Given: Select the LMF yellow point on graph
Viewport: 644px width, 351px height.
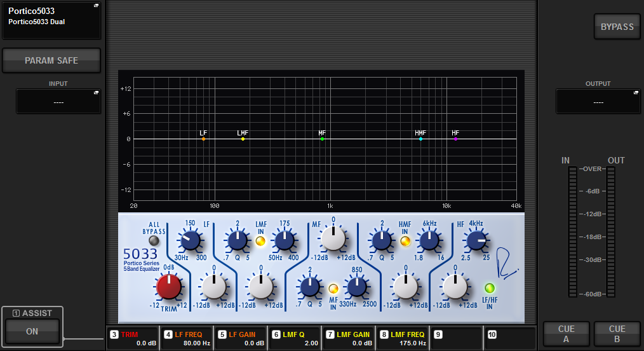Looking at the screenshot, I should click(x=243, y=139).
